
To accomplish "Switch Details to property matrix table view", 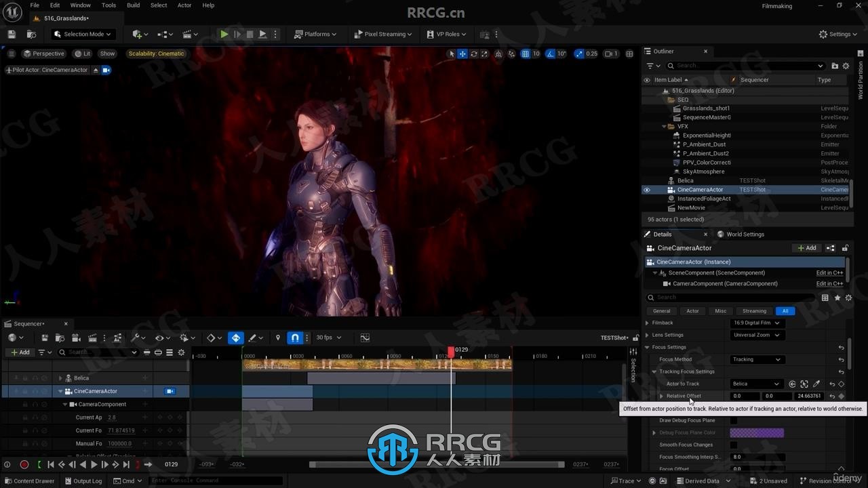I will (825, 298).
